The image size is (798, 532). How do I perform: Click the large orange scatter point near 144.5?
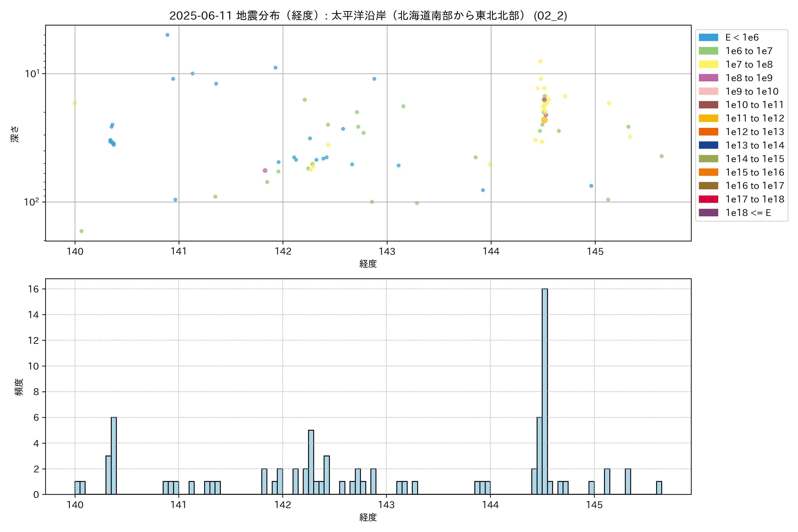544,120
